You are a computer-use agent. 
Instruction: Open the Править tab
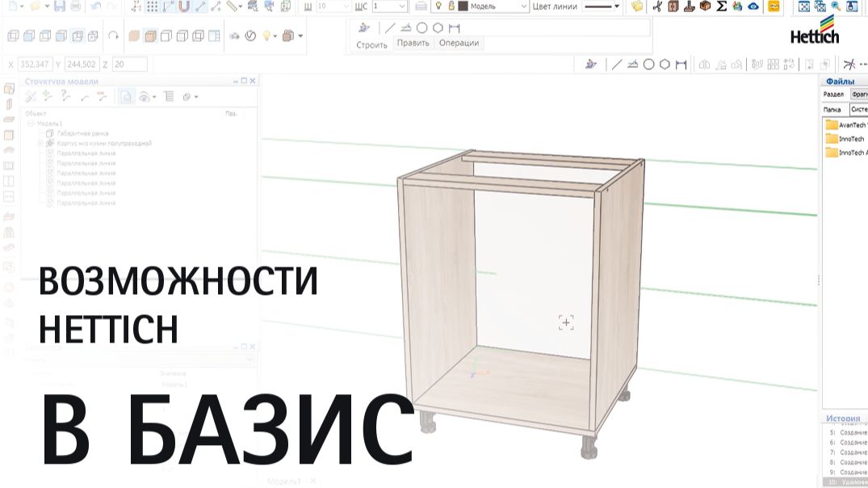(x=413, y=43)
